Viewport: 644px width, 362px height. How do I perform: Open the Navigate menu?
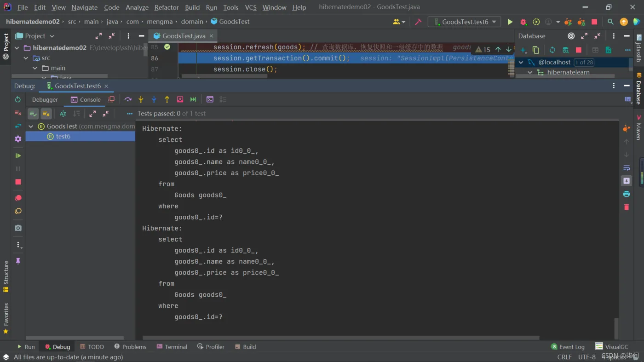(x=84, y=7)
